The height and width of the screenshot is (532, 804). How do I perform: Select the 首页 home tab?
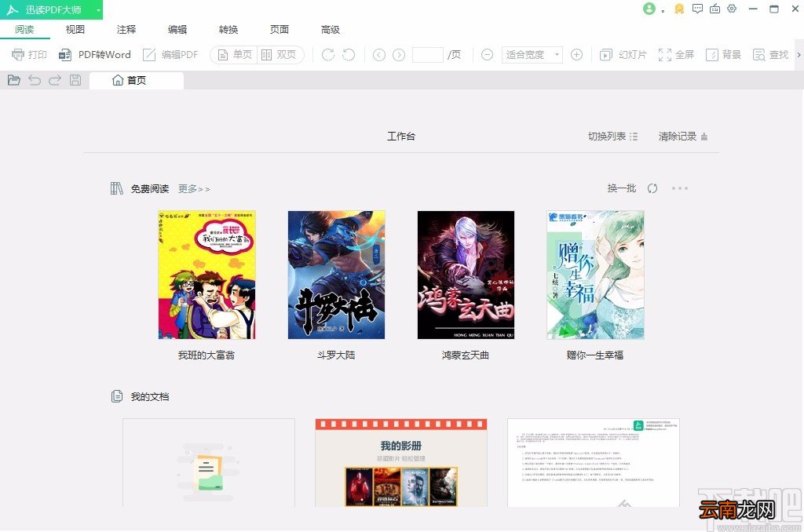pos(137,81)
